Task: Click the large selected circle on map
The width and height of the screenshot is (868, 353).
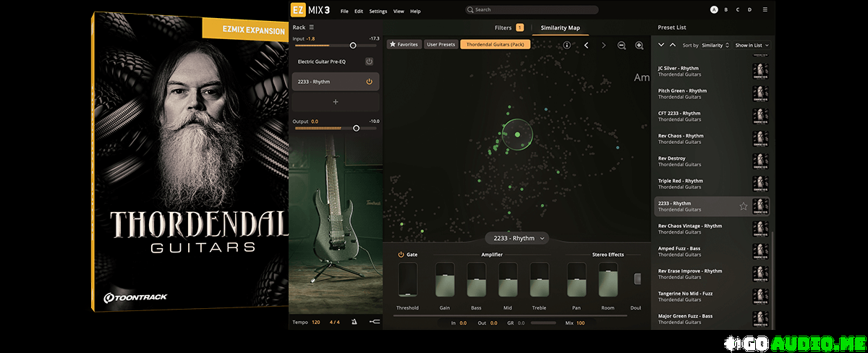Action: tap(517, 133)
